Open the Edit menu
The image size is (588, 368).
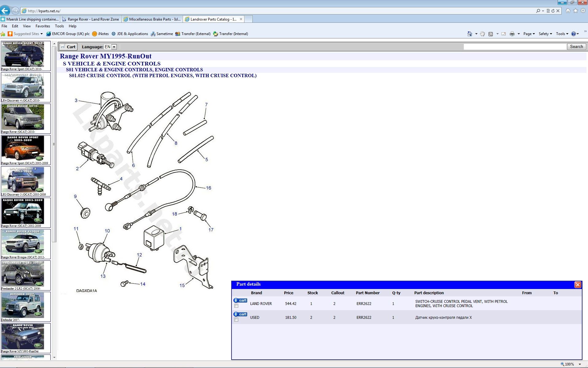point(15,26)
